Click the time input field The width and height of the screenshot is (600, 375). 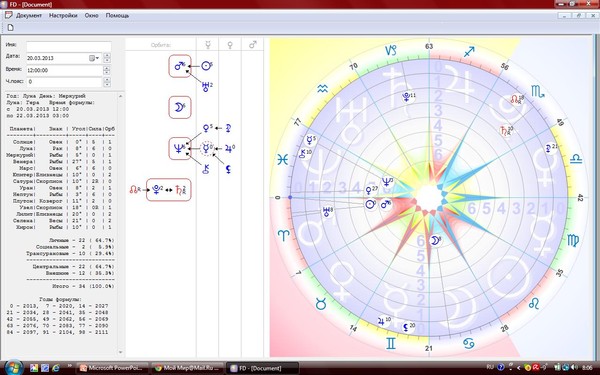(x=64, y=71)
